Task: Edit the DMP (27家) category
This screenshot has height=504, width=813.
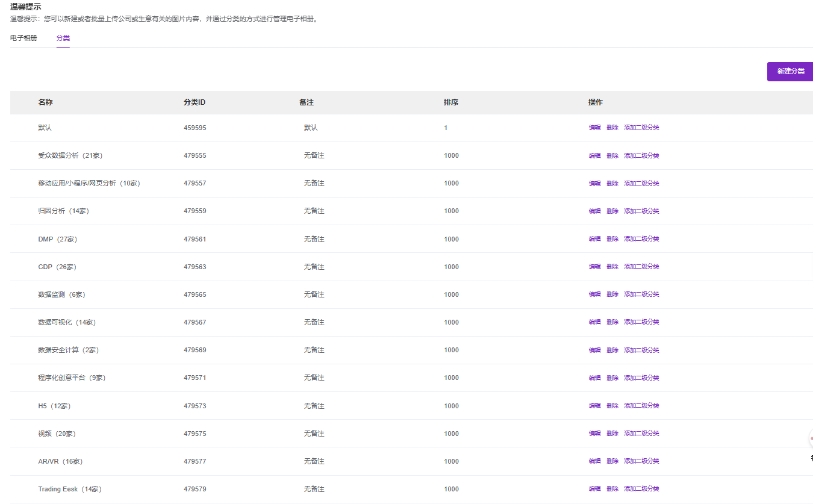Action: tap(594, 239)
